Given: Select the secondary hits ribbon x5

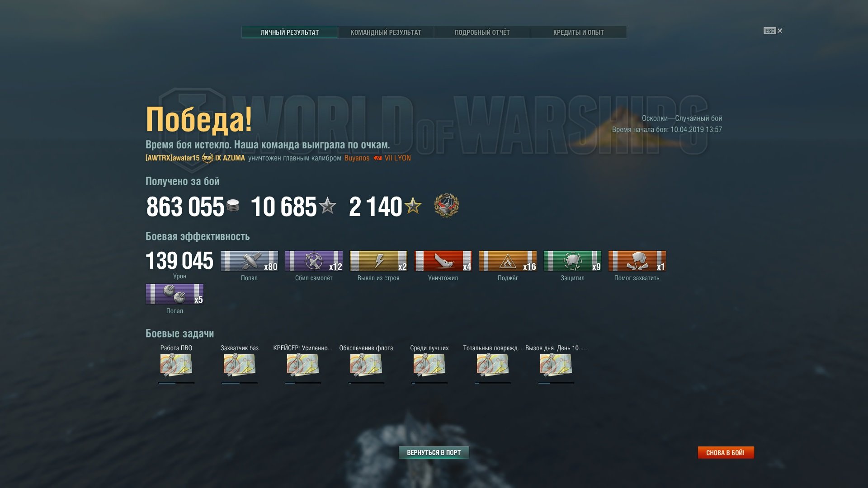Looking at the screenshot, I should [175, 294].
